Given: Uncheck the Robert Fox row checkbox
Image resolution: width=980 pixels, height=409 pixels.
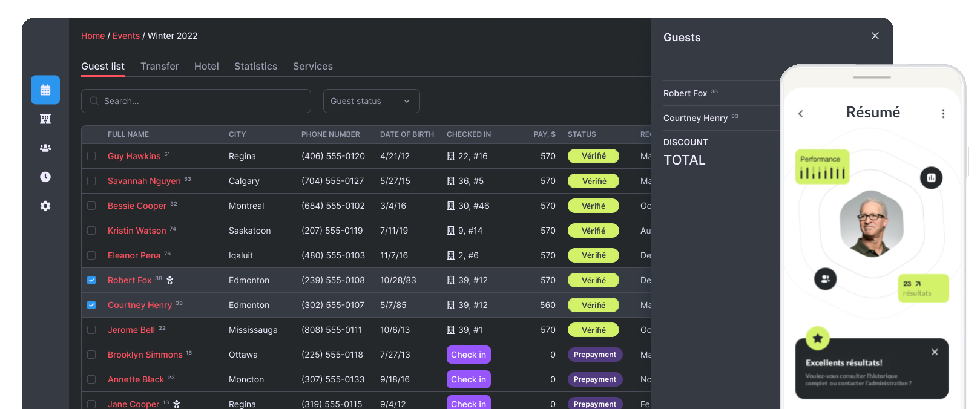Looking at the screenshot, I should click(91, 280).
